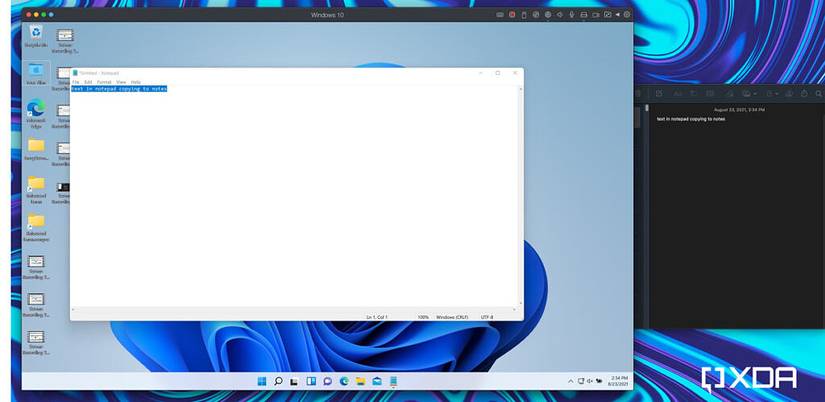The width and height of the screenshot is (825, 402).
Task: Open Search in the Windows taskbar
Action: click(x=278, y=381)
